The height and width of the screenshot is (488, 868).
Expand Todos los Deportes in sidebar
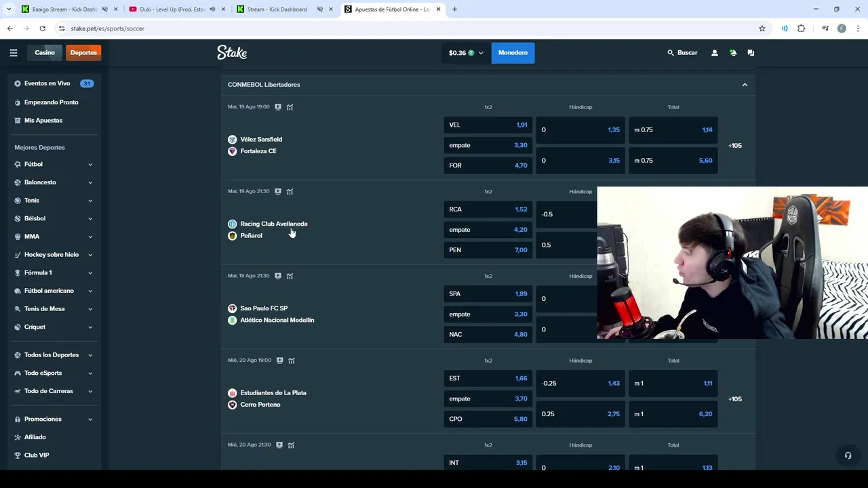(x=90, y=355)
